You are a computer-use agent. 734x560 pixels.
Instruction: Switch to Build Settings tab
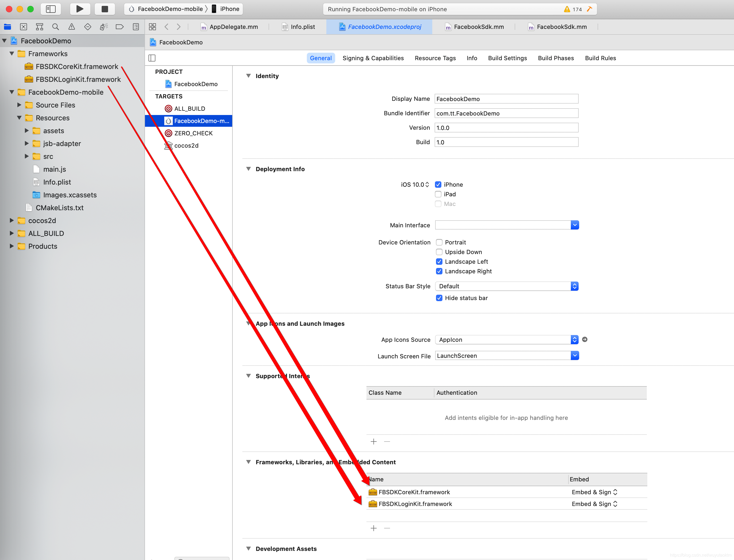[507, 58]
